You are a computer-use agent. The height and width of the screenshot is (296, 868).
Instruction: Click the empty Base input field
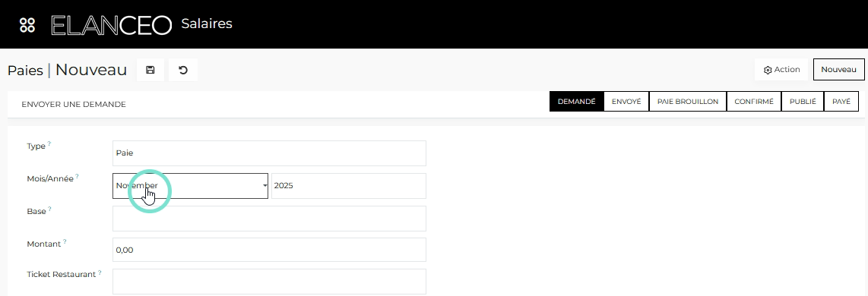click(x=269, y=219)
